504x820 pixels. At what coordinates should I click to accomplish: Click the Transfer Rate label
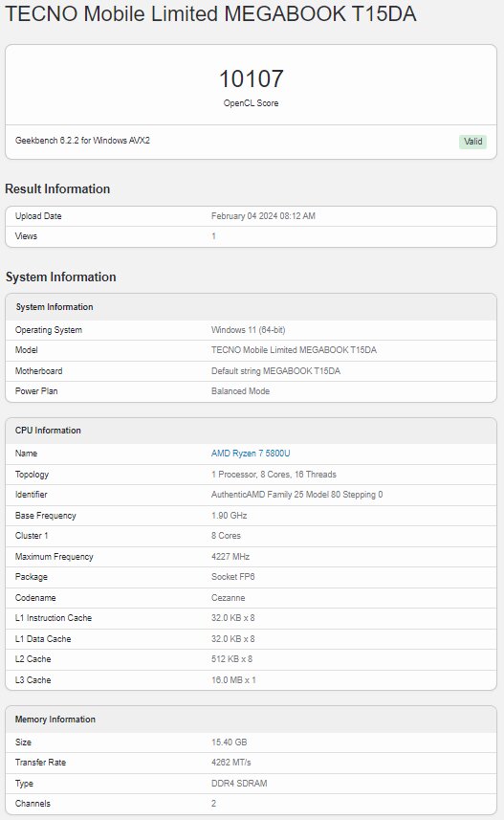(x=41, y=763)
